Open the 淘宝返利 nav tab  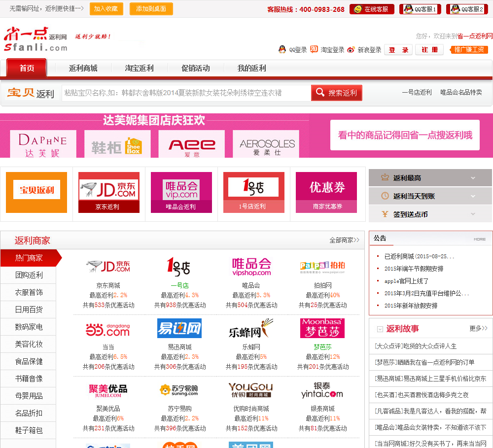(x=140, y=68)
